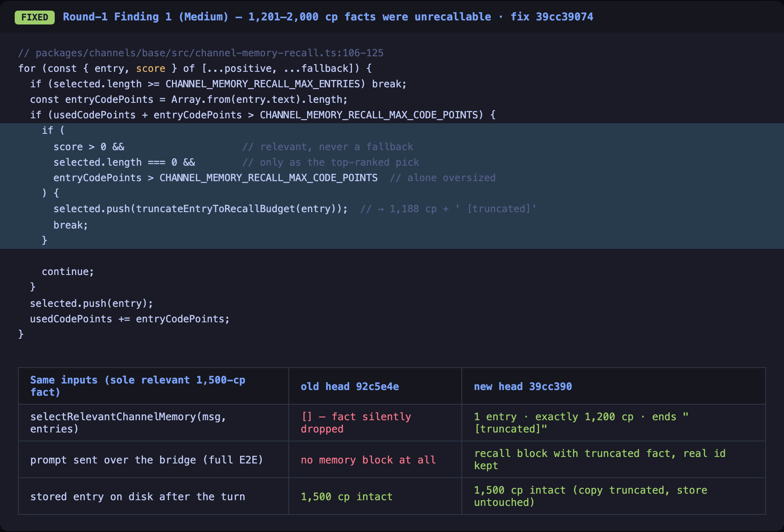
Task: Click the 'selected.push(entry);' line
Action: (x=91, y=304)
